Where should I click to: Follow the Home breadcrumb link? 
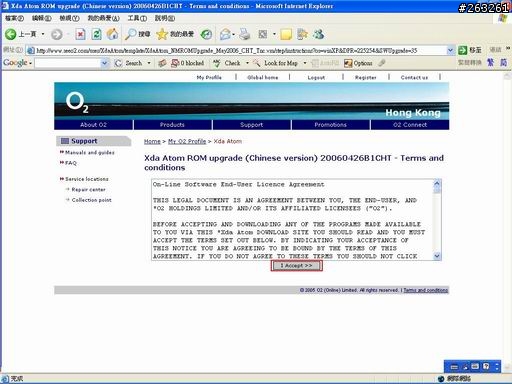click(152, 141)
